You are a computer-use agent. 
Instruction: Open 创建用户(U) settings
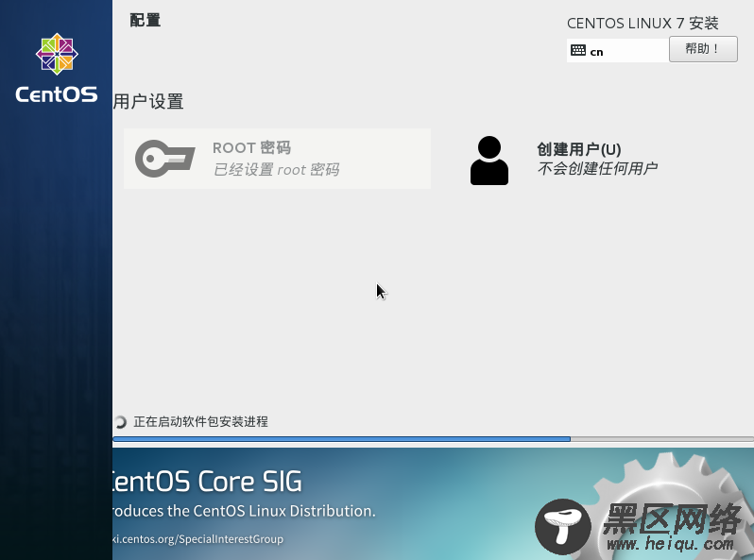pyautogui.click(x=596, y=160)
